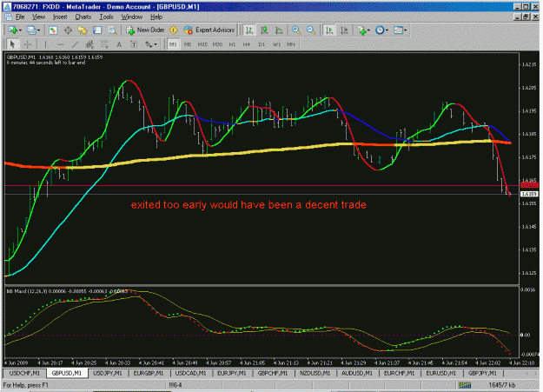Open the New Chart dropdown

15,30
